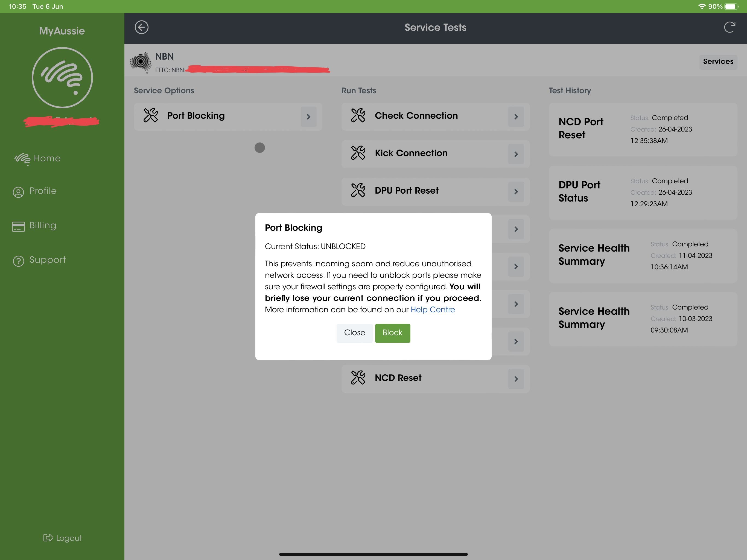This screenshot has height=560, width=747.
Task: Follow the Help Centre link
Action: 433,310
